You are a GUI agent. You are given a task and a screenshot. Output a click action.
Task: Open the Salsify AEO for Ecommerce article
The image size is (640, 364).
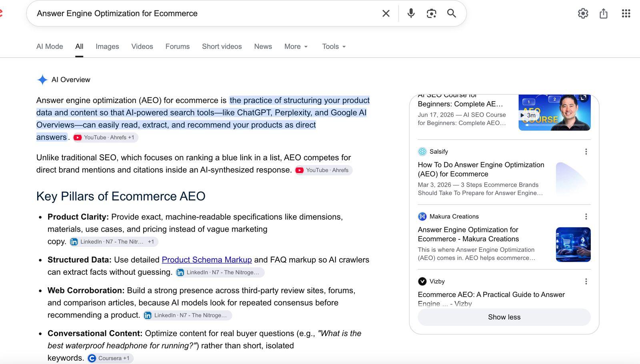pos(481,169)
